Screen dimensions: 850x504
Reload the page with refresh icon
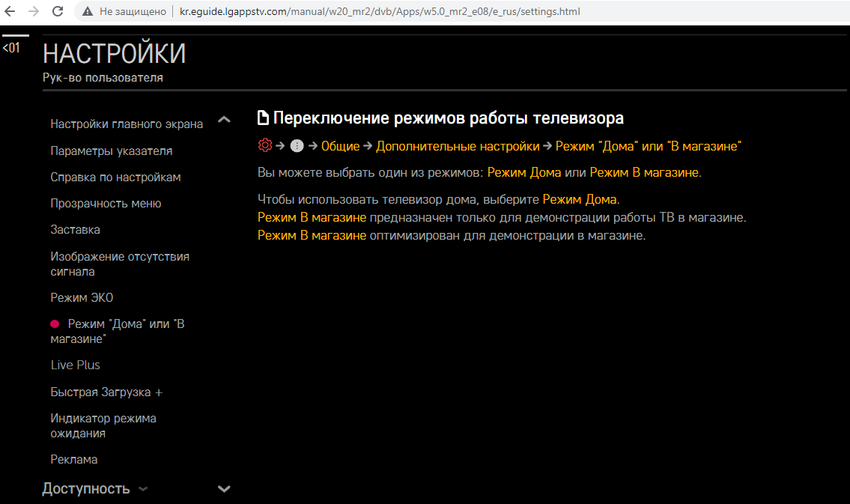(x=58, y=12)
